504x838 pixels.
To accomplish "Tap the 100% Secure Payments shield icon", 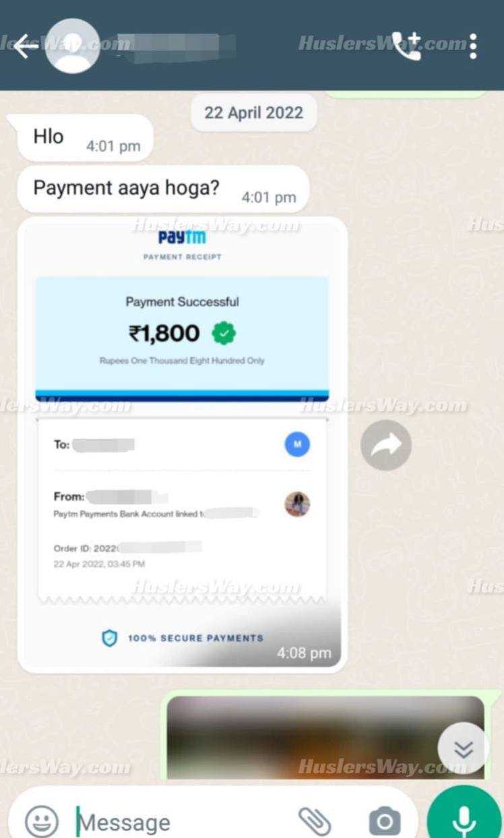I will pyautogui.click(x=109, y=638).
